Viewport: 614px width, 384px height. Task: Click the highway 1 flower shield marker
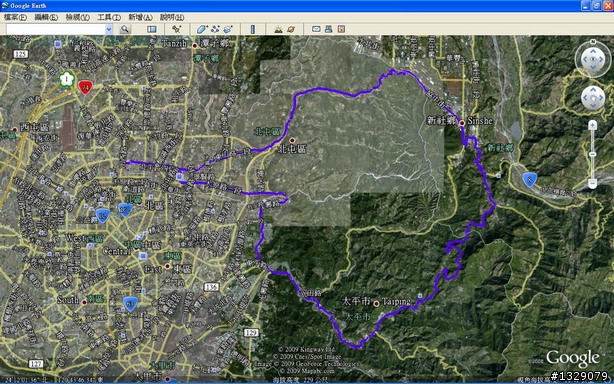(x=67, y=79)
